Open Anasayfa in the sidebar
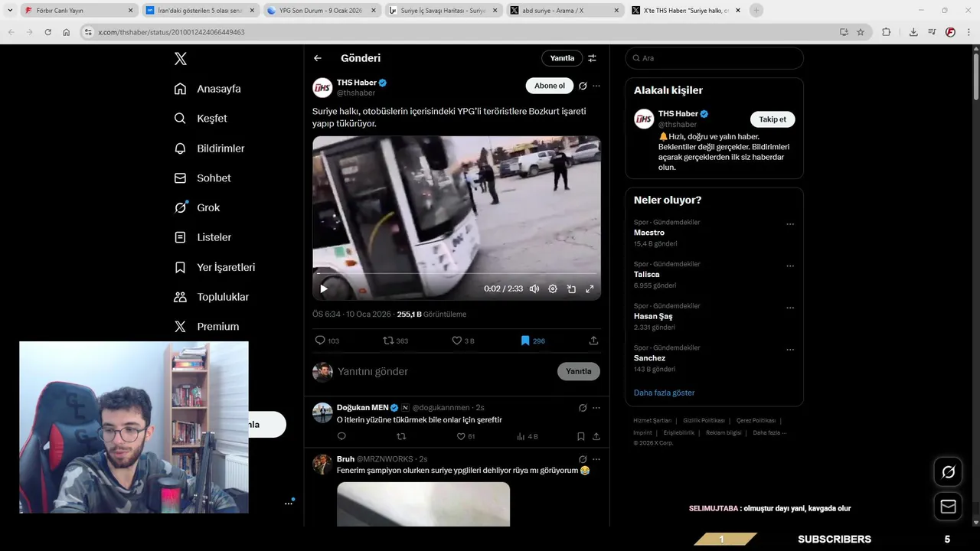 click(207, 89)
